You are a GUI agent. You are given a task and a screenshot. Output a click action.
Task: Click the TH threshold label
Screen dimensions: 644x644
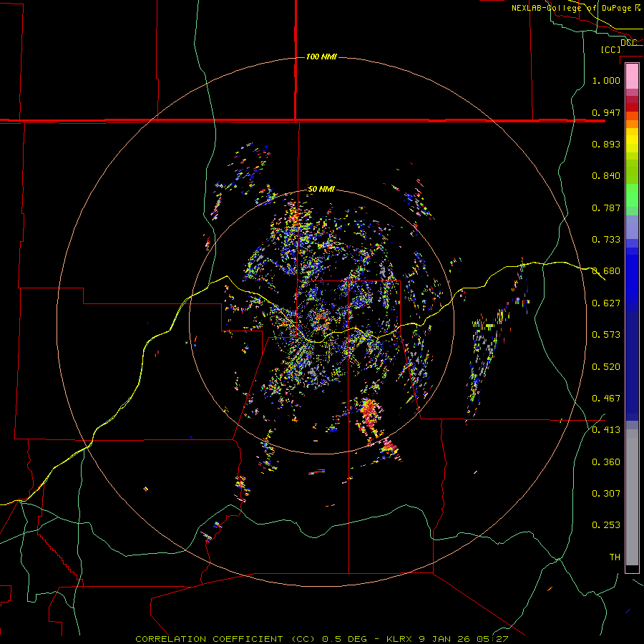pyautogui.click(x=615, y=557)
